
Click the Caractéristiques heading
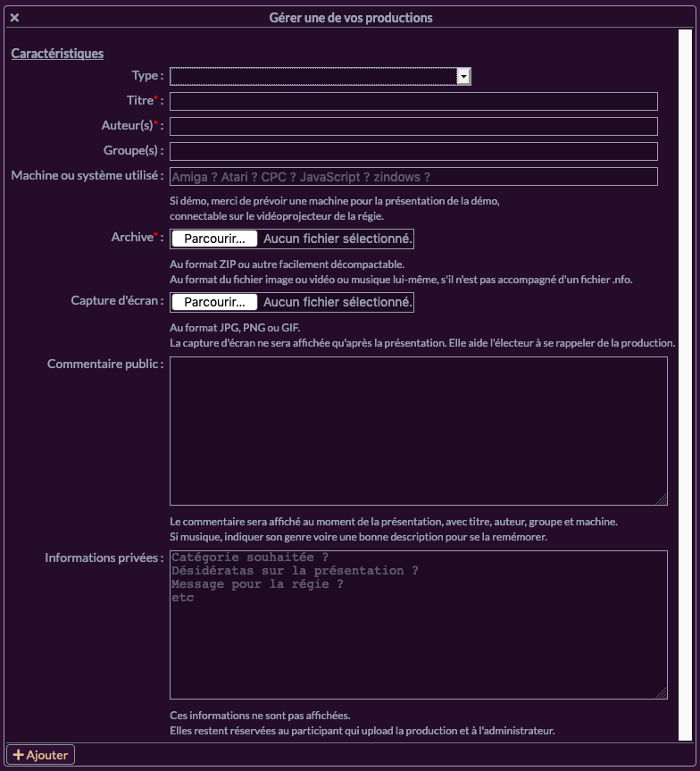click(x=57, y=54)
